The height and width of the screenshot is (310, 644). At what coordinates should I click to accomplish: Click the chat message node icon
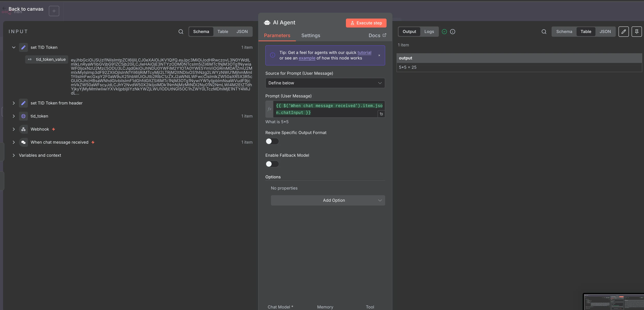[23, 142]
